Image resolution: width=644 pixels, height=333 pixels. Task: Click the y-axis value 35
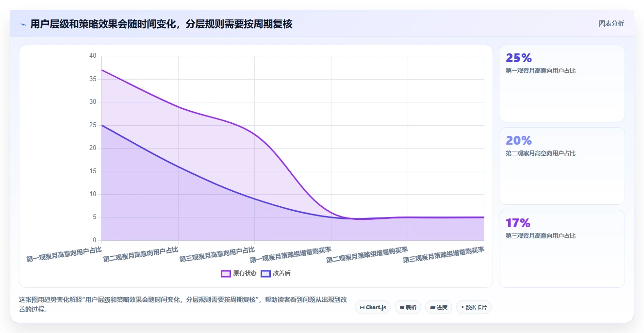click(93, 79)
